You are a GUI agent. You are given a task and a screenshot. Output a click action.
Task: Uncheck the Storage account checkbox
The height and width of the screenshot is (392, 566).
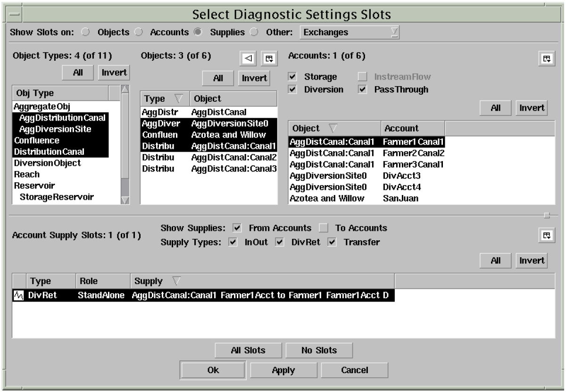292,77
